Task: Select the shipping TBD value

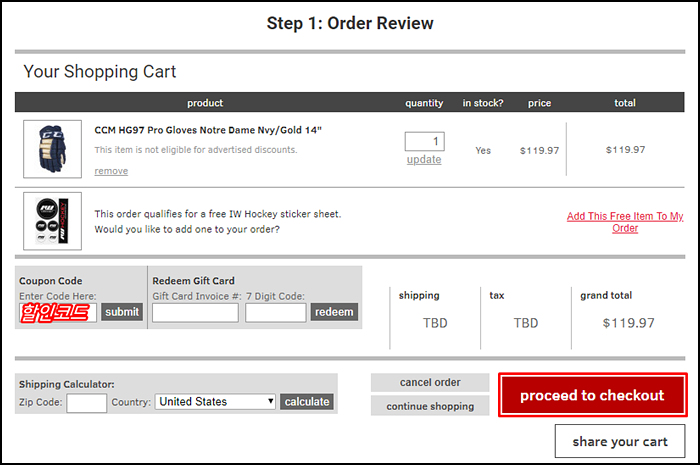Action: pyautogui.click(x=435, y=323)
